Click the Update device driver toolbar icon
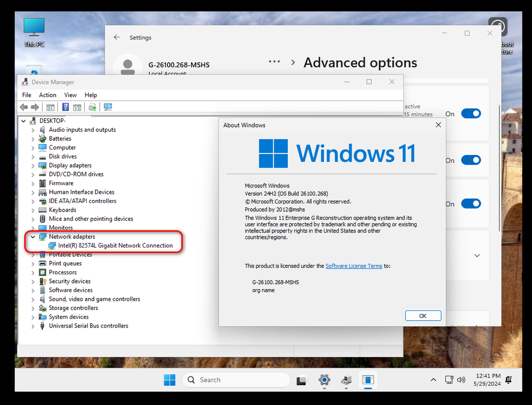This screenshot has width=532, height=405. point(92,107)
